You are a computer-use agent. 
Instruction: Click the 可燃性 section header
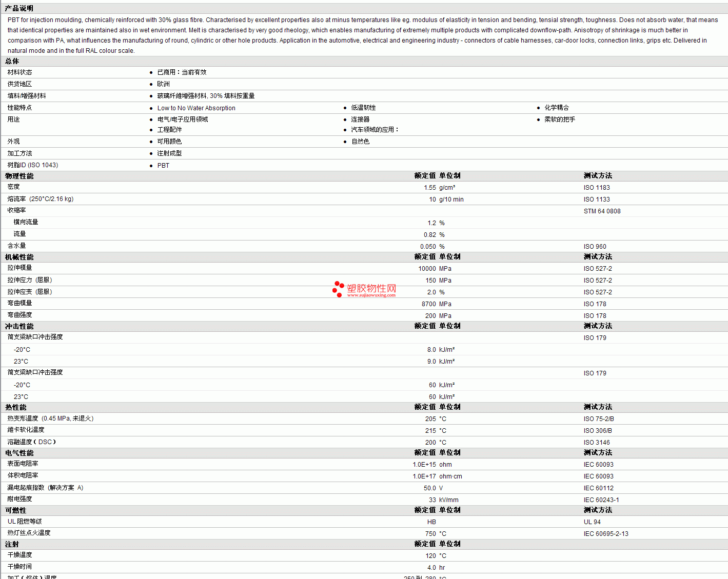point(15,510)
